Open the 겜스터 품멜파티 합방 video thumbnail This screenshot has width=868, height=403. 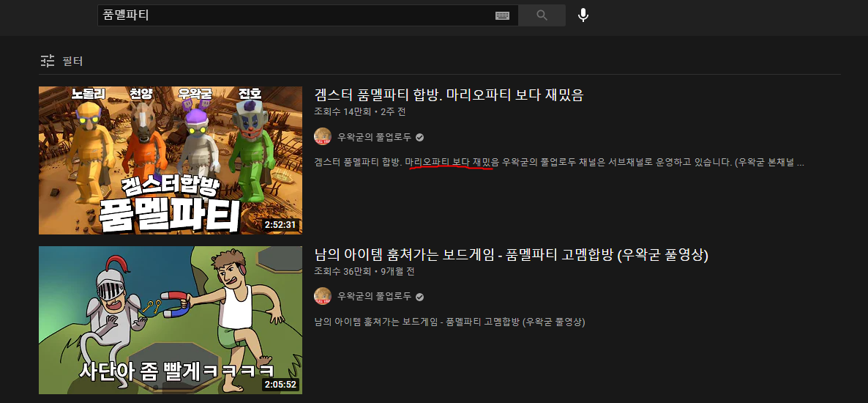click(x=171, y=160)
